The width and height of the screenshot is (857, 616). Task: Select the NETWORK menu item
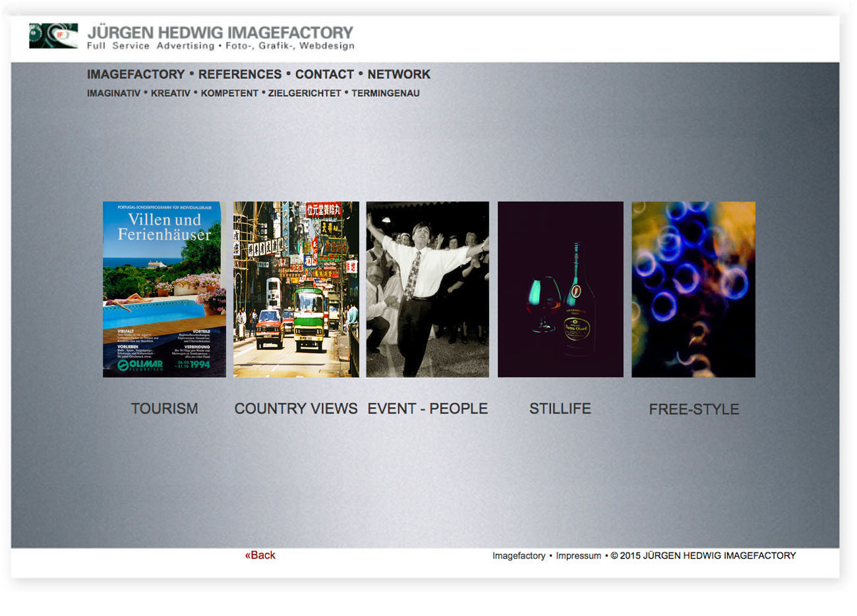(x=399, y=74)
